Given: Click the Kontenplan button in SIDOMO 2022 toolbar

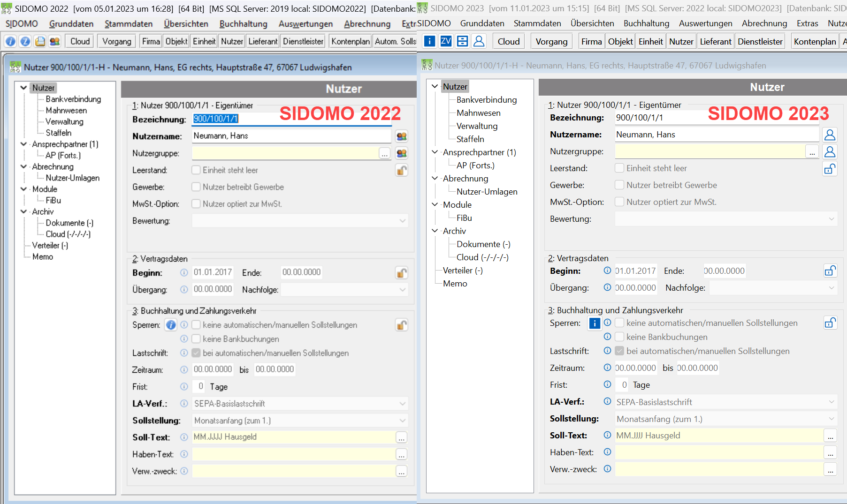Looking at the screenshot, I should pyautogui.click(x=351, y=41).
